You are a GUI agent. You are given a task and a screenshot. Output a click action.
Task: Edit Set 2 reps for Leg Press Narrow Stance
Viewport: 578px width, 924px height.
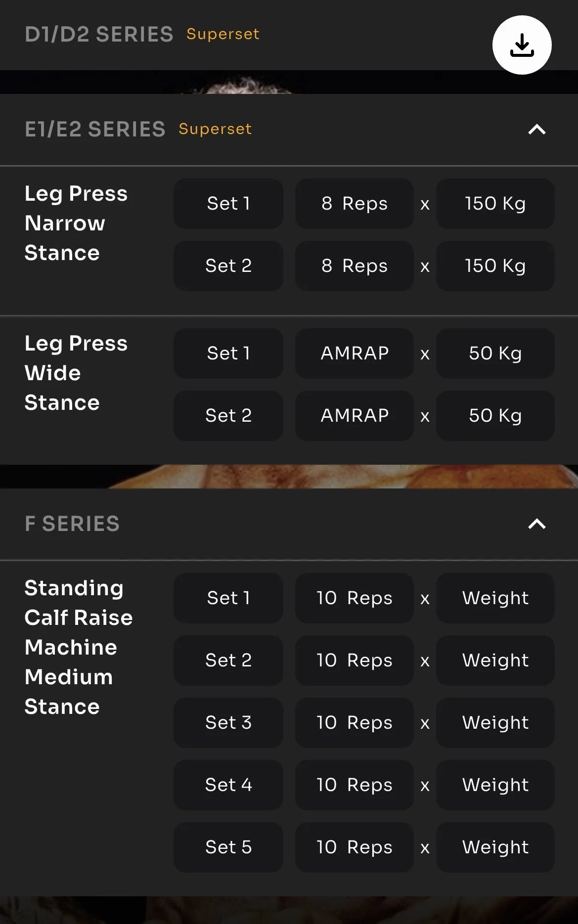click(x=354, y=266)
